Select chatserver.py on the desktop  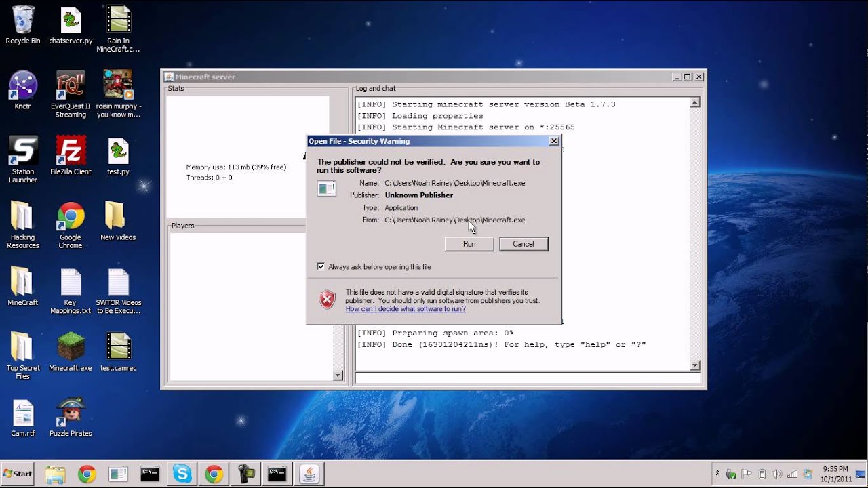(71, 25)
